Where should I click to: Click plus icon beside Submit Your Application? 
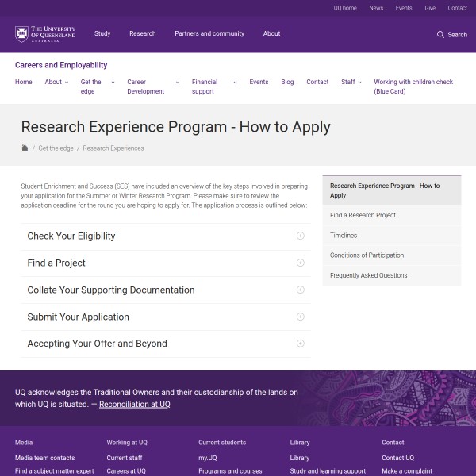pyautogui.click(x=300, y=317)
